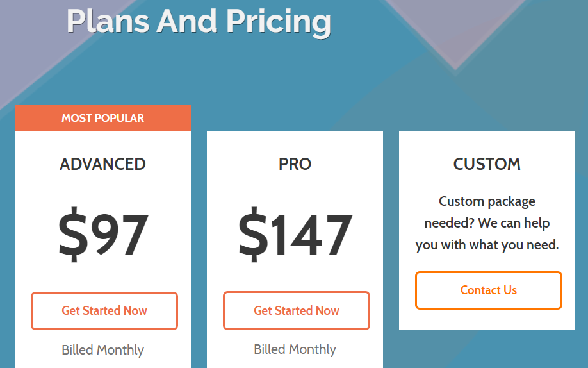
Task: Select the Most Popular orange banner
Action: click(x=102, y=118)
